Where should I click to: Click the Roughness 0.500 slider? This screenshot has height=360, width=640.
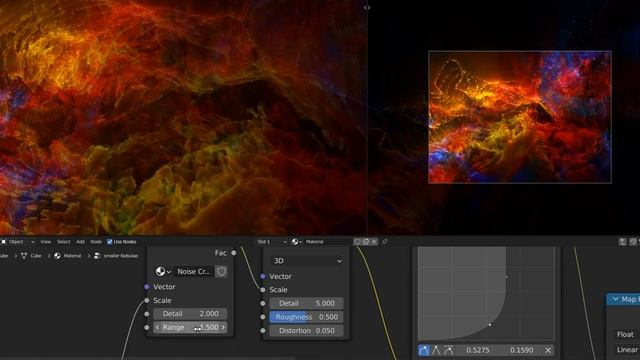point(307,317)
